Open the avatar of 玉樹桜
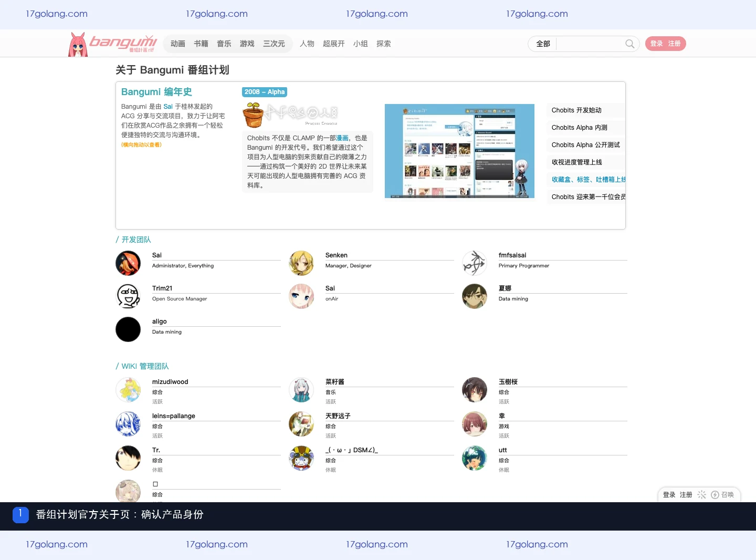The height and width of the screenshot is (560, 756). pyautogui.click(x=475, y=390)
